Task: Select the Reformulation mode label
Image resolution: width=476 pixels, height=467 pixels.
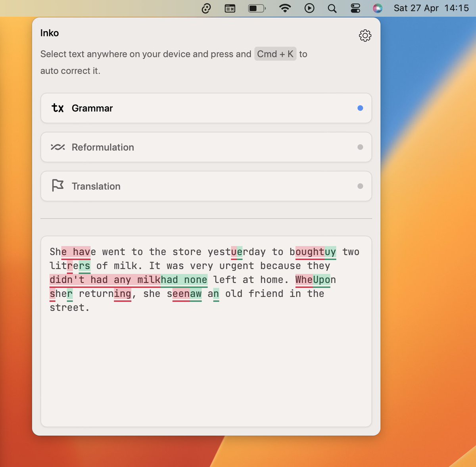Action: pos(103,147)
